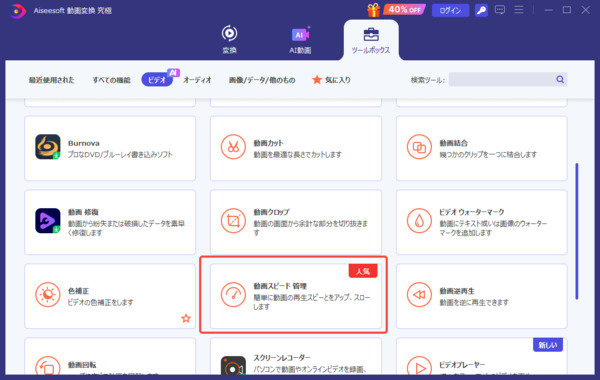
Task: Click the 動画スピード 管理 speedometer icon
Action: pos(233,295)
